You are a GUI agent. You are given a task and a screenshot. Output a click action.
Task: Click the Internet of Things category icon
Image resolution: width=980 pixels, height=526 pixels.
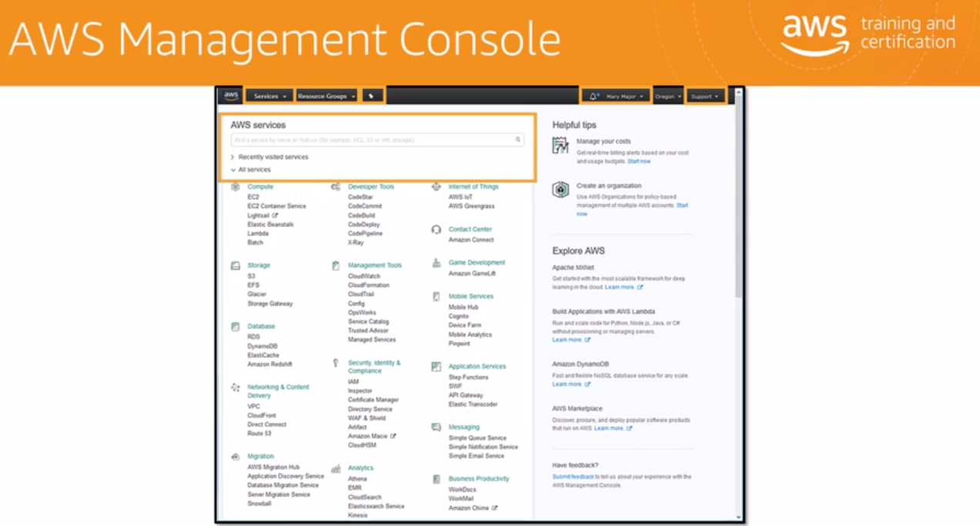436,187
